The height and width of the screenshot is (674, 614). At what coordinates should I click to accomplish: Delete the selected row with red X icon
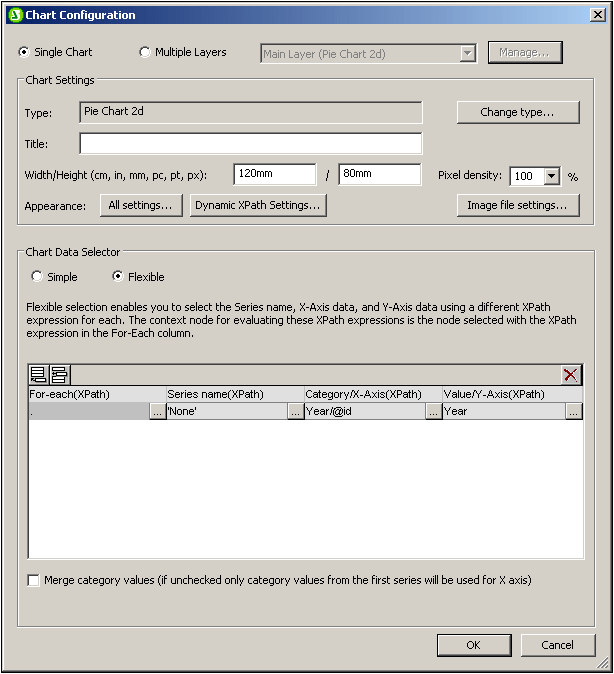click(570, 375)
